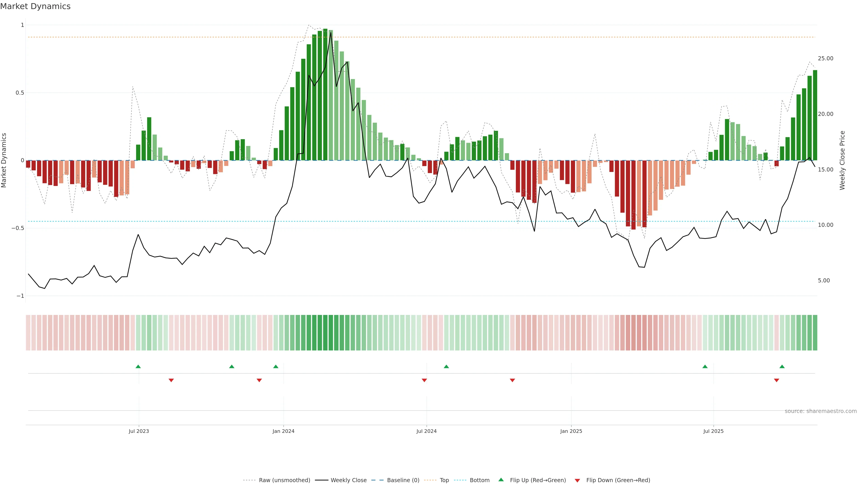Screen dimensions: 868x488
Task: Click the red Flip Down legend triangle icon
Action: click(577, 481)
